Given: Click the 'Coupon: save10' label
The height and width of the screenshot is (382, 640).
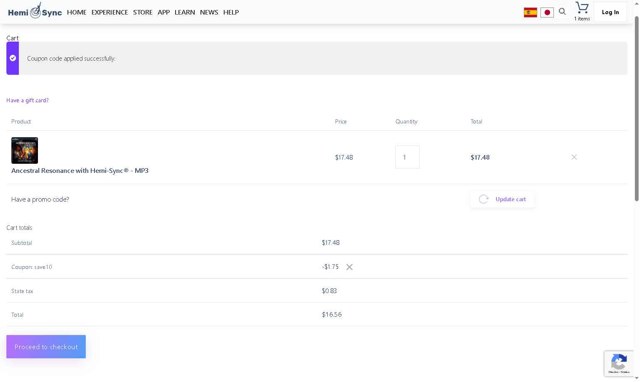Looking at the screenshot, I should coord(31,267).
